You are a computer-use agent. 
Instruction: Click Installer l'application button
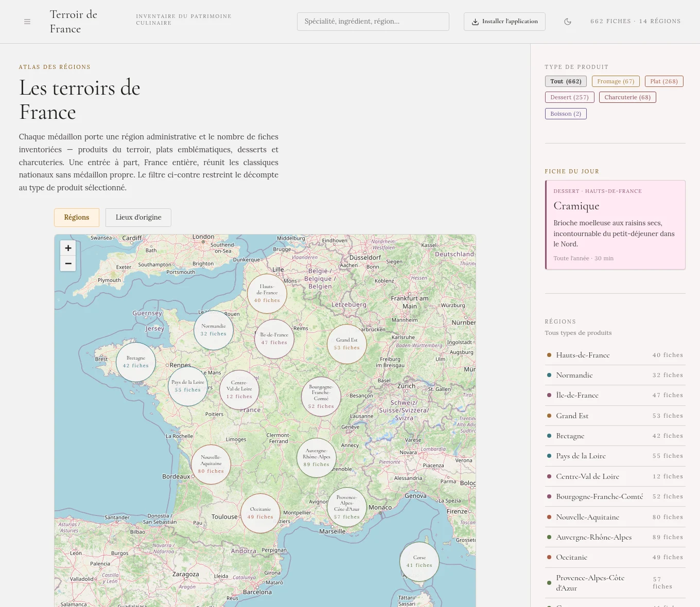(504, 22)
